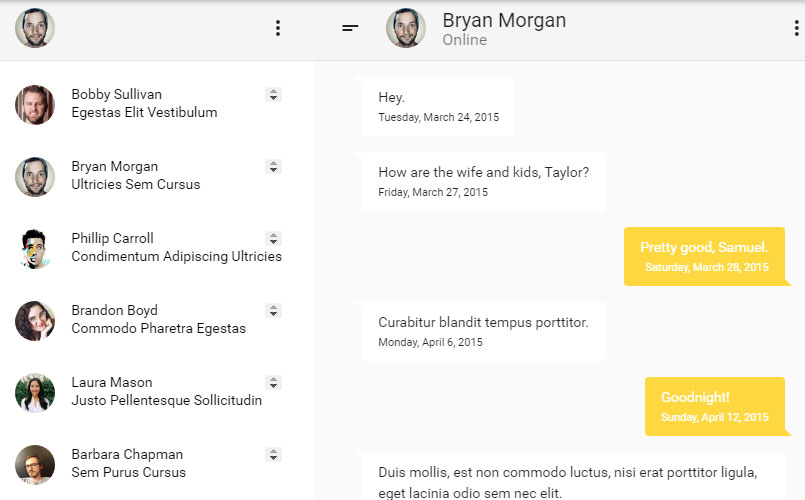Click Bobby Sullivan's avatar picture
805x500 pixels.
35,104
